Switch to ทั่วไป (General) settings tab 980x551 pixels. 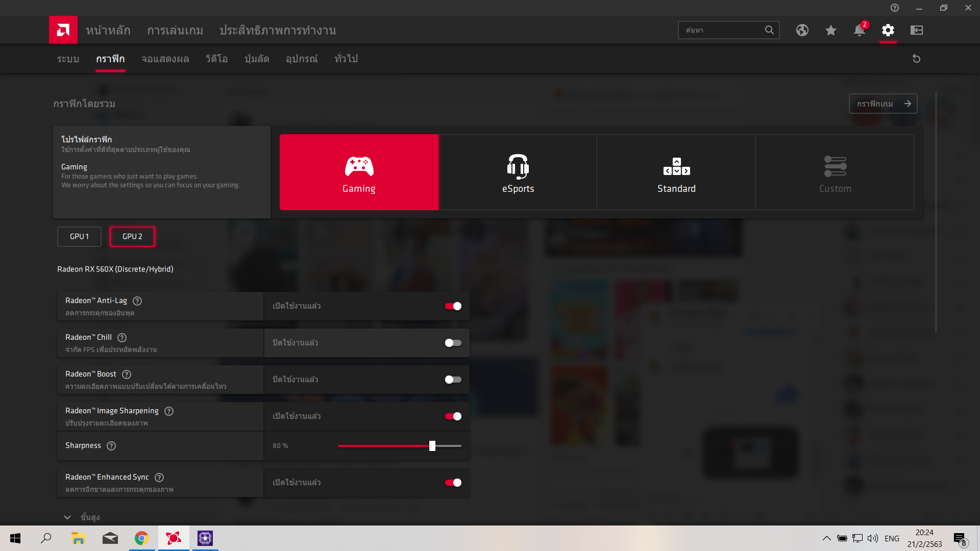pyautogui.click(x=346, y=59)
